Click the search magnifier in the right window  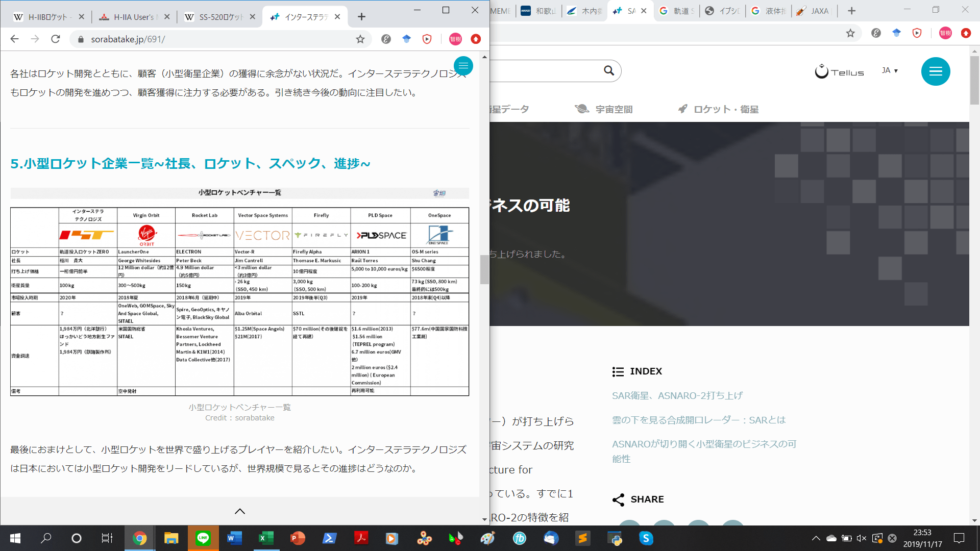[x=609, y=70]
